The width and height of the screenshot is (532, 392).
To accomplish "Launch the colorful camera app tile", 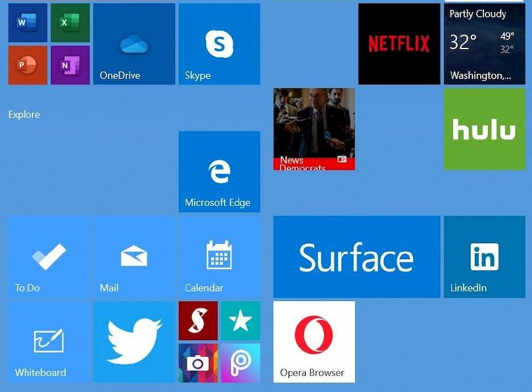I will (198, 363).
